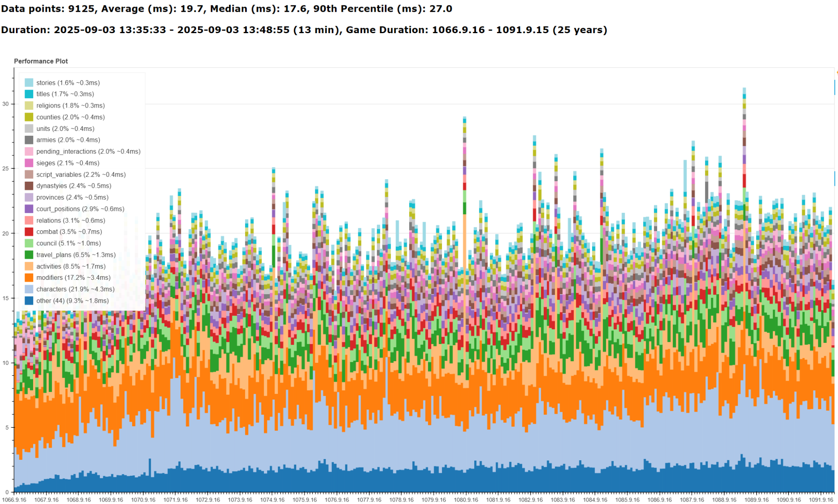
Task: Click the combat red legend swatch
Action: point(29,232)
